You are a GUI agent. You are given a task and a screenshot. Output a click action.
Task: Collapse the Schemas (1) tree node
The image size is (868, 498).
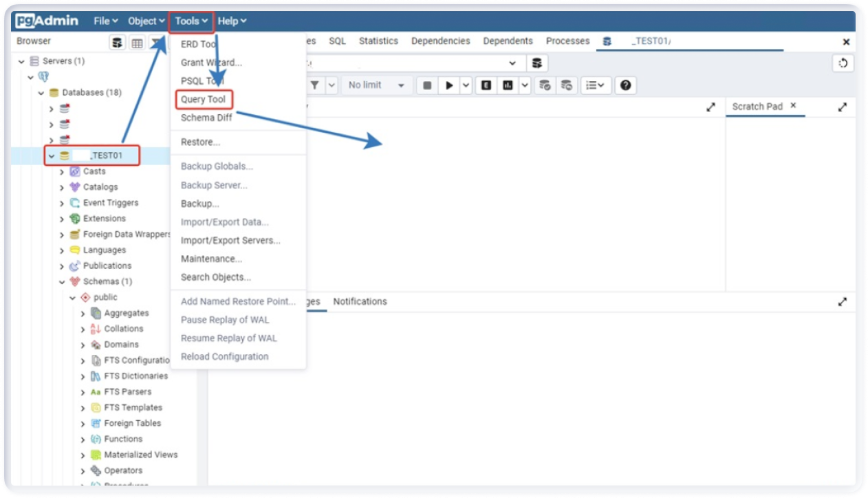click(x=63, y=282)
